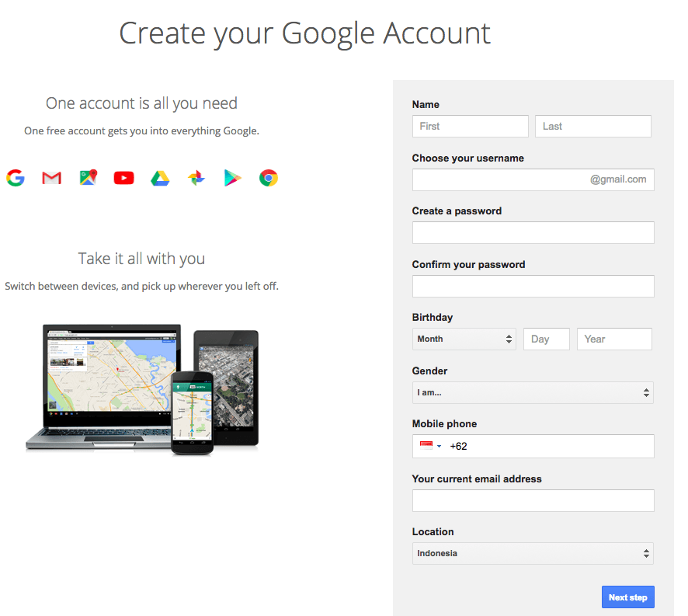The image size is (688, 616).
Task: Click the Google Play store icon
Action: 232,178
